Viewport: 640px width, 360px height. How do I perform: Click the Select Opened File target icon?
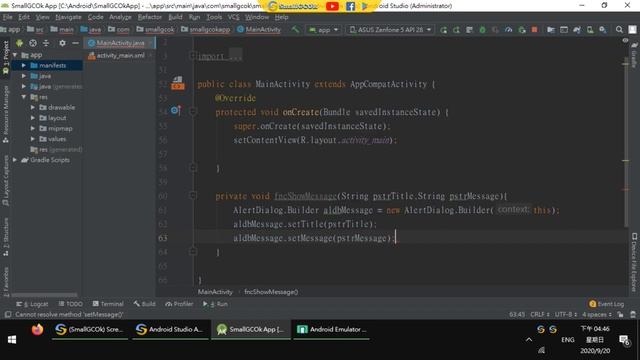coord(33,43)
